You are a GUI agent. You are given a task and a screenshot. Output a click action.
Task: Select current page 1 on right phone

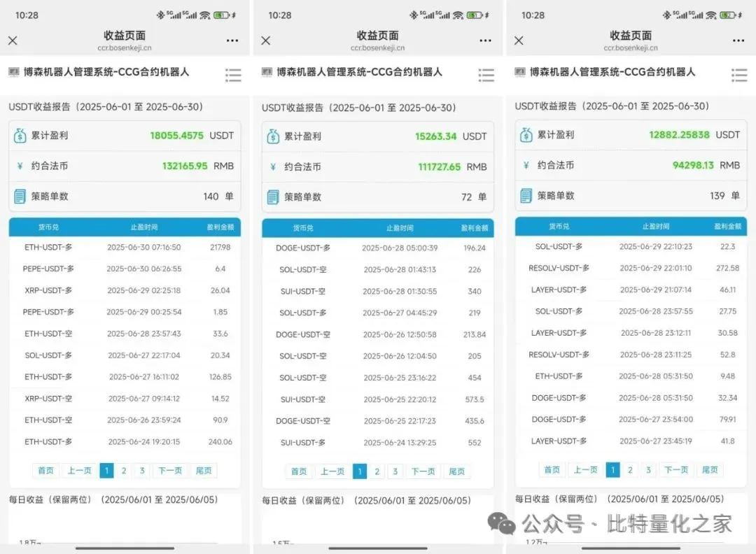coord(612,469)
